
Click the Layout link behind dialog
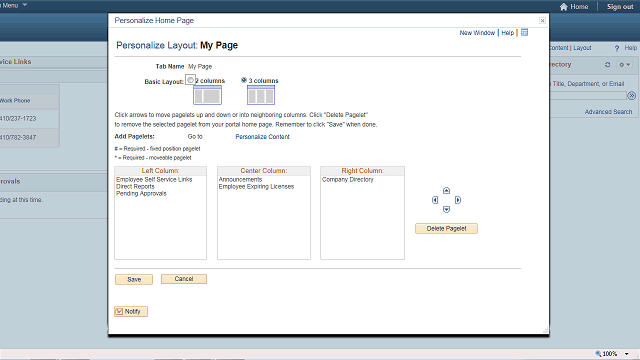click(x=582, y=48)
